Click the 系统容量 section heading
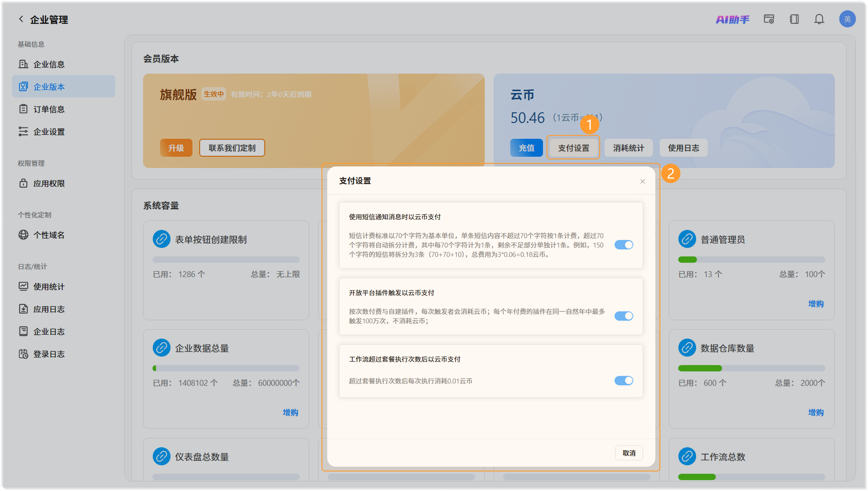 (x=161, y=205)
